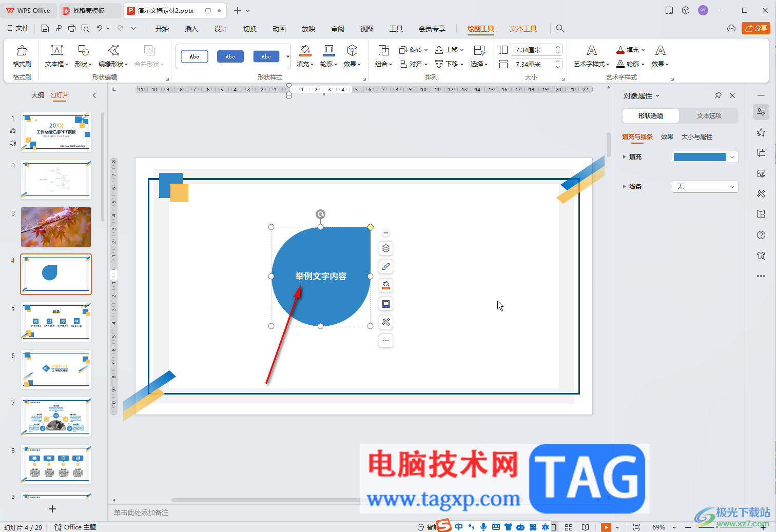Open the 文件 menu
The width and height of the screenshot is (776, 532).
point(17,28)
